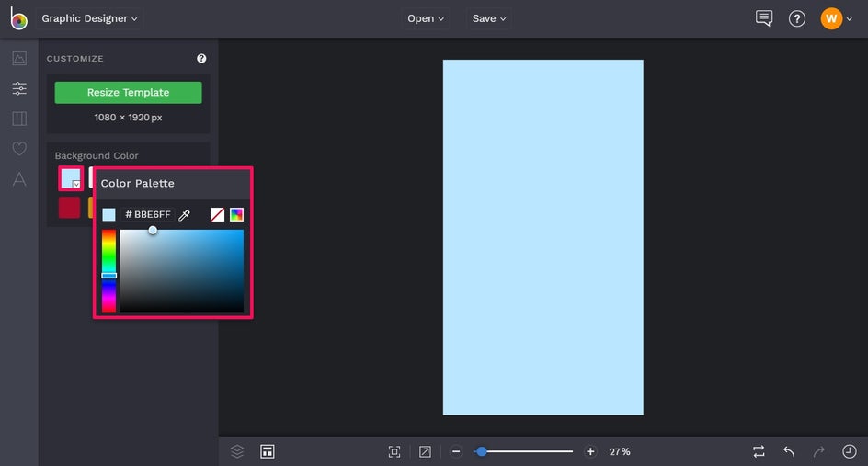The image size is (868, 466).
Task: Click the saturation picker handle
Action: [153, 230]
